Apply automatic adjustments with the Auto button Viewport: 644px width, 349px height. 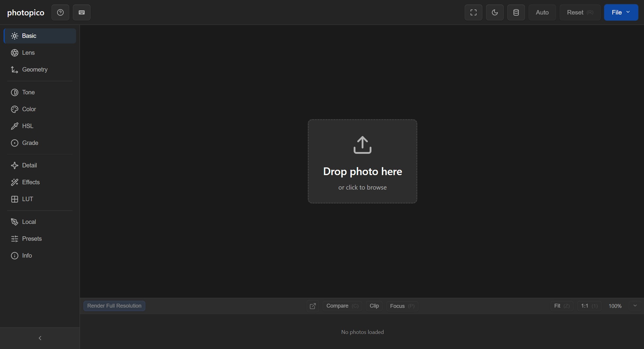pos(542,12)
